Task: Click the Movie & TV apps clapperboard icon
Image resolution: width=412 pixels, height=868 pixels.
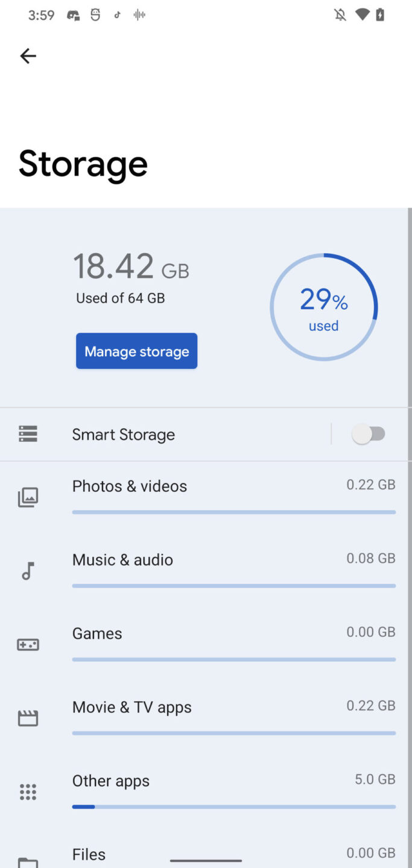Action: (x=28, y=718)
